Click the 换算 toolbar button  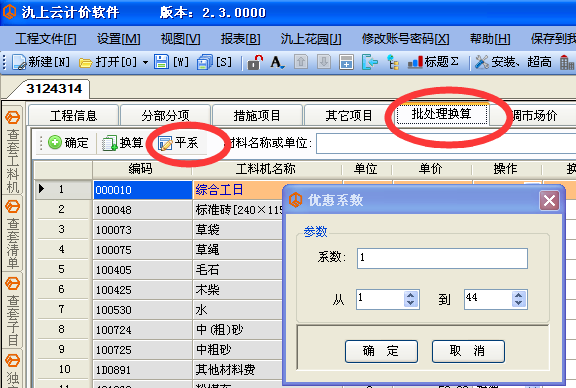(x=123, y=143)
